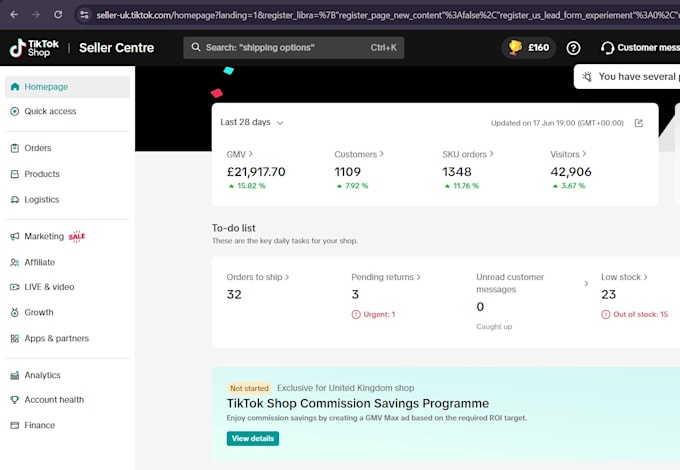Click the View details button
680x470 pixels.
click(x=253, y=438)
